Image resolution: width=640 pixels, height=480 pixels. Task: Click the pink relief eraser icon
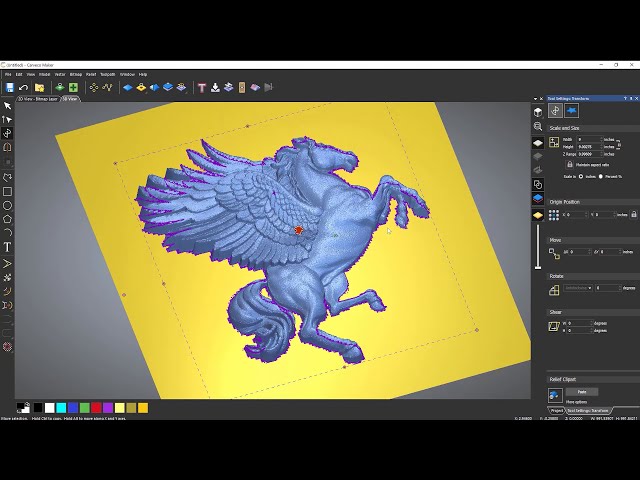tap(255, 87)
